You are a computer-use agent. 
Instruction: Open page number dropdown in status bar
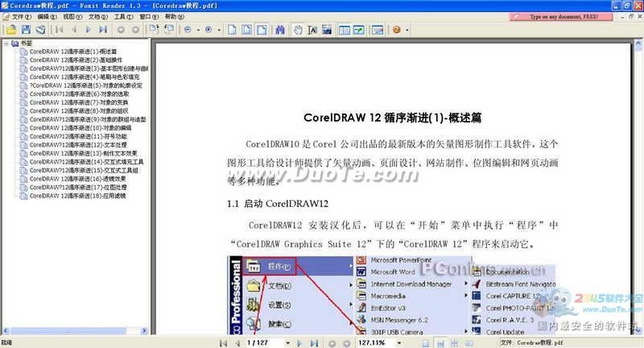pyautogui.click(x=288, y=343)
